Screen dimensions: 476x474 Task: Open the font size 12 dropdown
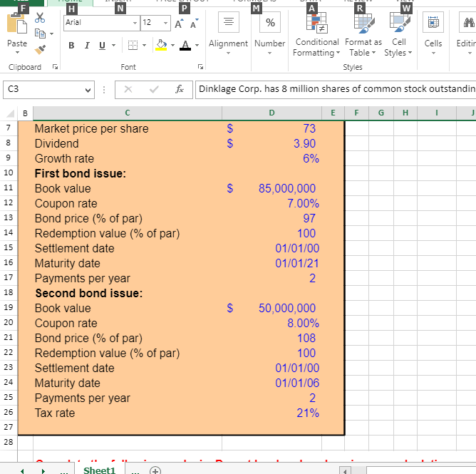pos(165,23)
